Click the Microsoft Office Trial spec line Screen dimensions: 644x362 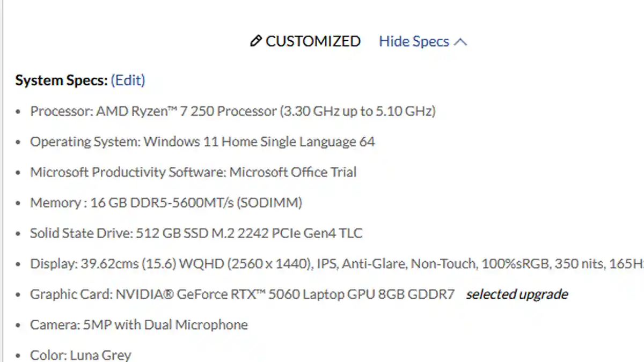193,173
